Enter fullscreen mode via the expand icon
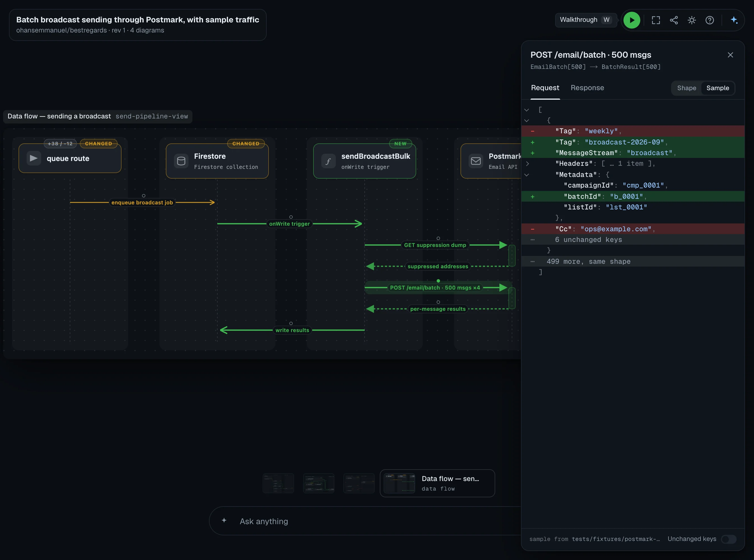Screen dimensions: 754x560 coord(656,20)
